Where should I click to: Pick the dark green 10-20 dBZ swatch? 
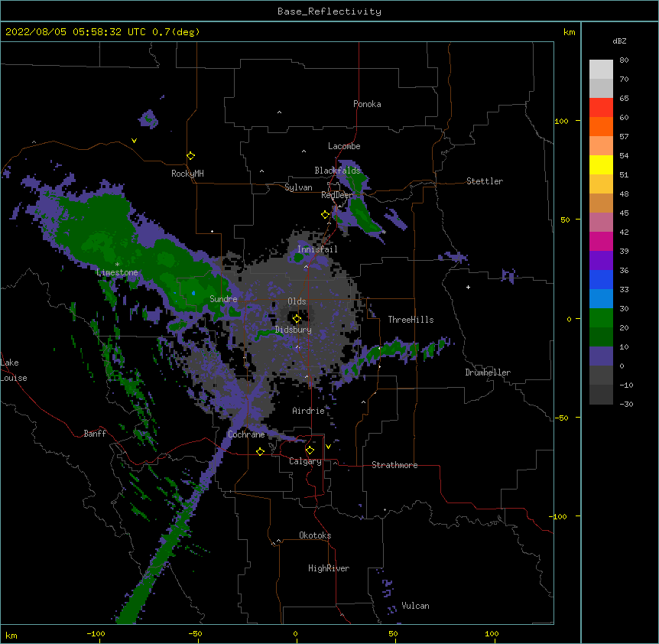[601, 337]
